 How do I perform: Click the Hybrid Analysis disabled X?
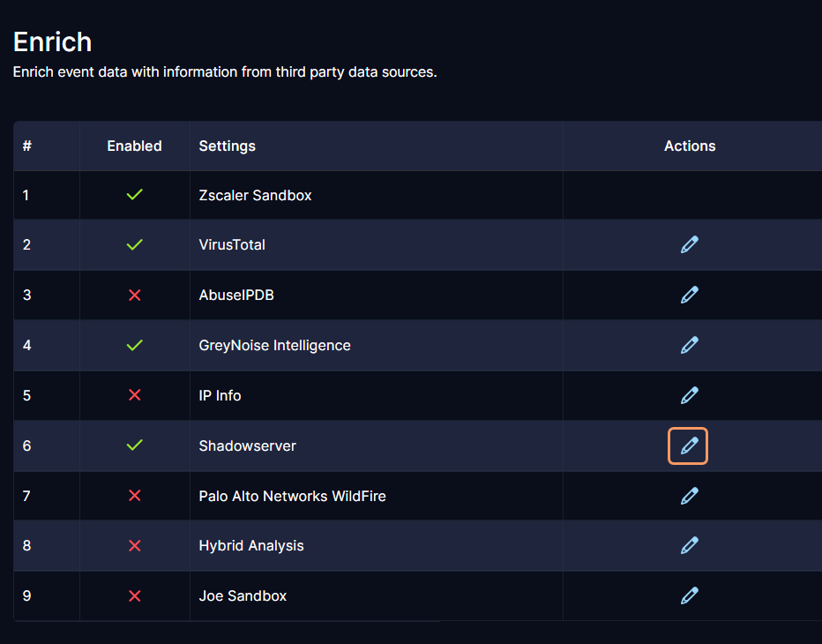pos(134,545)
